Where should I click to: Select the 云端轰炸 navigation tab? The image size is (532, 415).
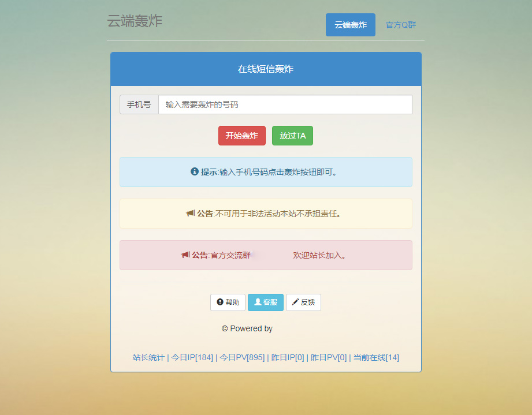click(x=350, y=25)
